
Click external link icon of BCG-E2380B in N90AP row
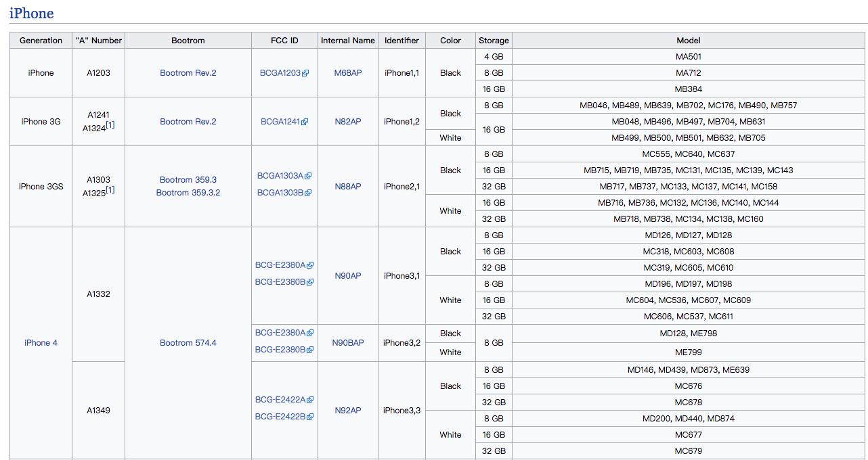(310, 283)
